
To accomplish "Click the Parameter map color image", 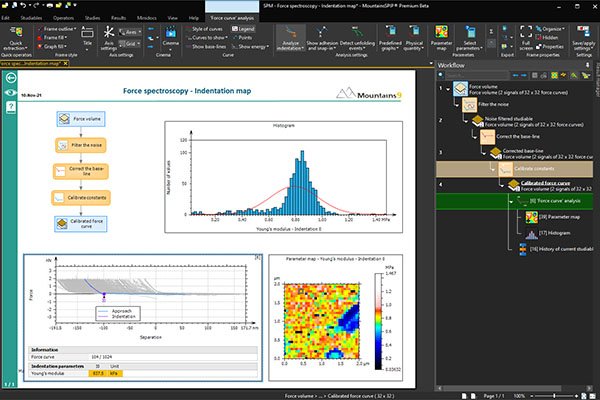I will pyautogui.click(x=321, y=321).
